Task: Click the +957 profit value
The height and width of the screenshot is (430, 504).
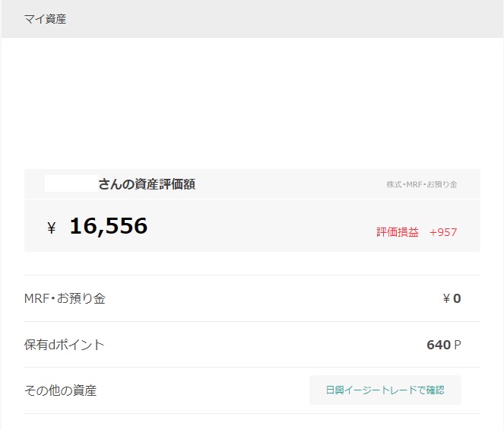Action: click(x=443, y=232)
